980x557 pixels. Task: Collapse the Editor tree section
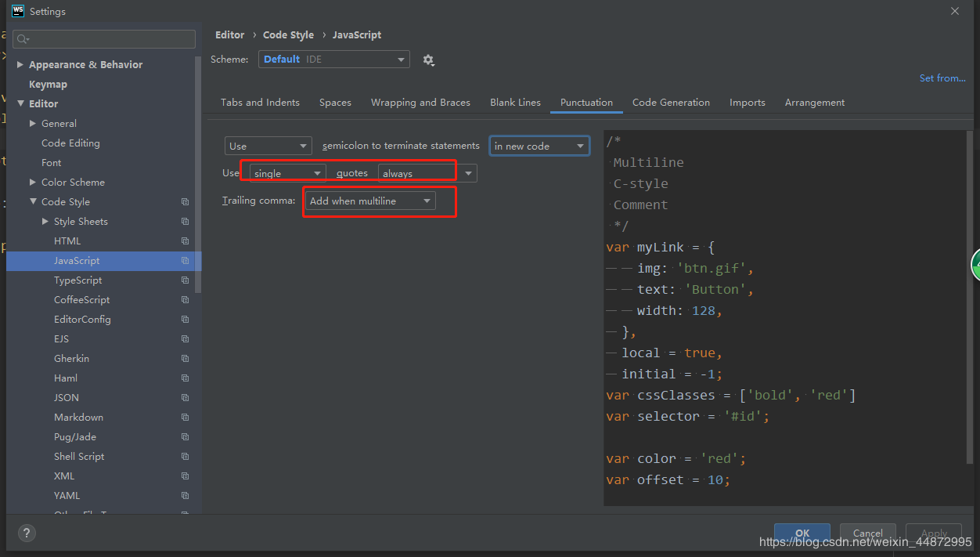(x=20, y=103)
